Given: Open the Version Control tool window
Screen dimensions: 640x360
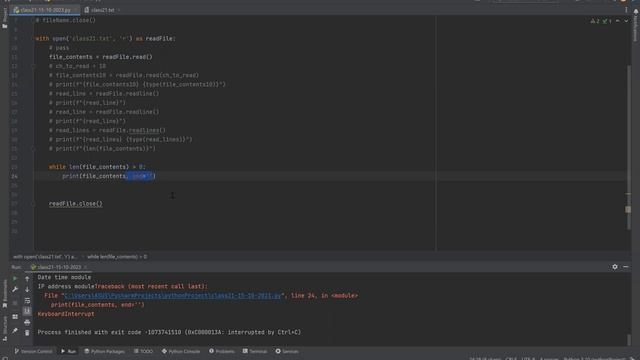Looking at the screenshot, I should 33,351.
